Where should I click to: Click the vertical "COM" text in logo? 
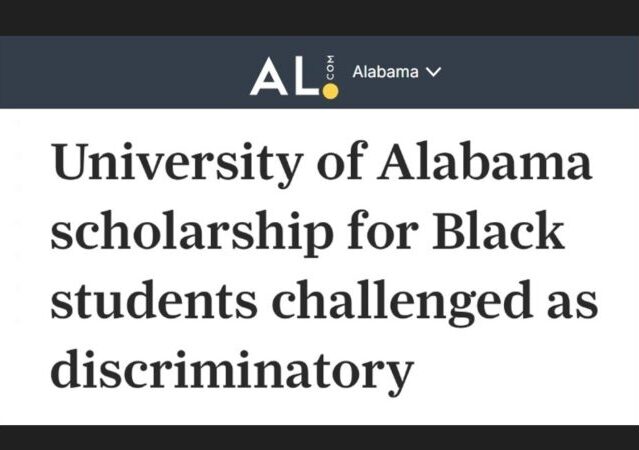pos(331,66)
